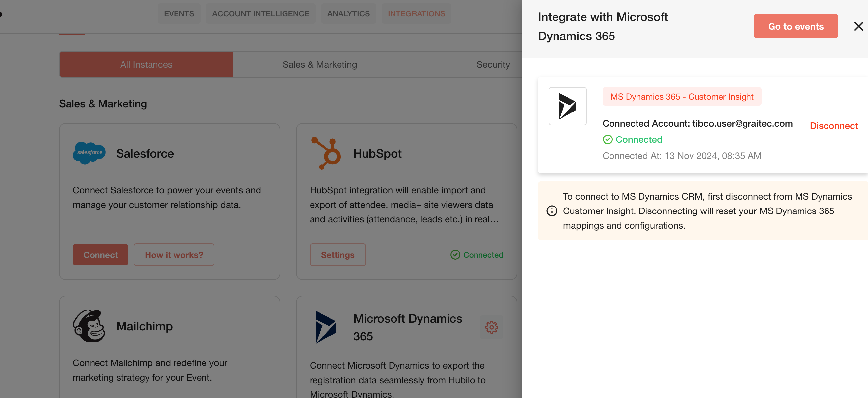The width and height of the screenshot is (868, 398).
Task: Click the green Connected check icon in panel
Action: pos(608,139)
